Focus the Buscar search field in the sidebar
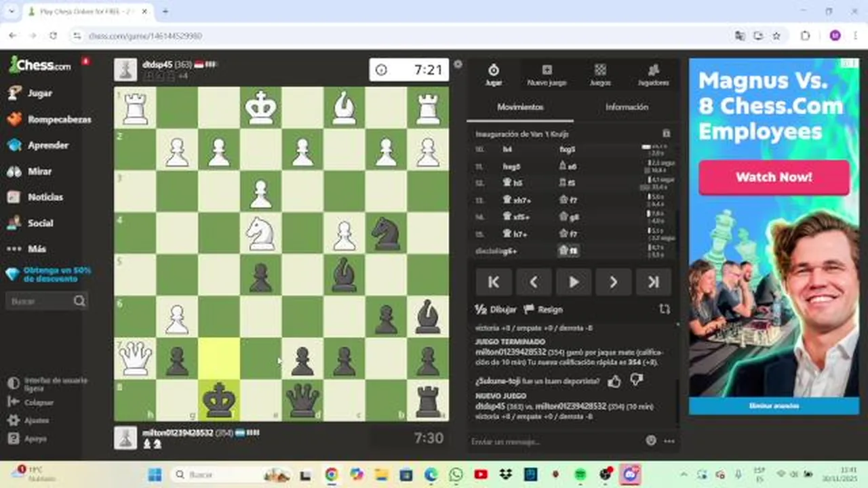Screen dimensions: 868x488 click(46, 301)
